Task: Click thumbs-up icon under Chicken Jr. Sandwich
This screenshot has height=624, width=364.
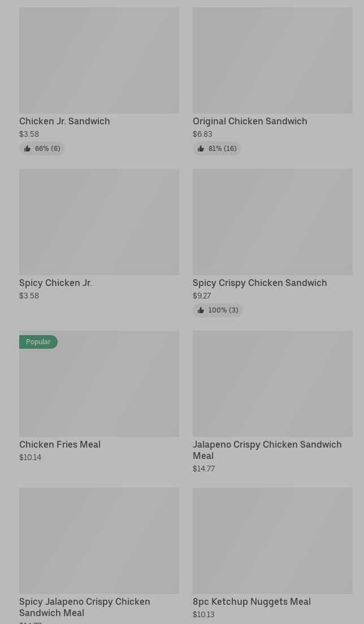Action: pyautogui.click(x=27, y=149)
